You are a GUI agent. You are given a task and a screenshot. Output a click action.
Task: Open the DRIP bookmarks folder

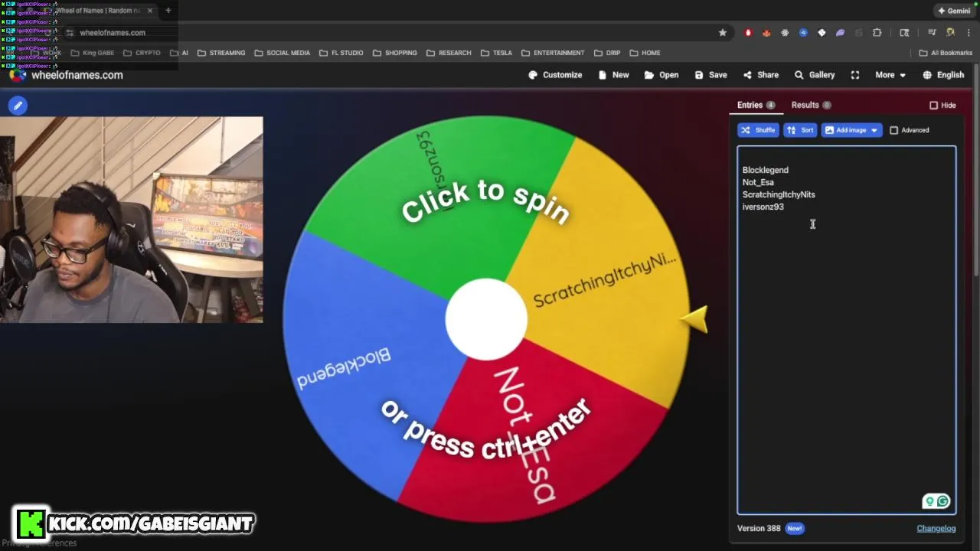[x=606, y=53]
